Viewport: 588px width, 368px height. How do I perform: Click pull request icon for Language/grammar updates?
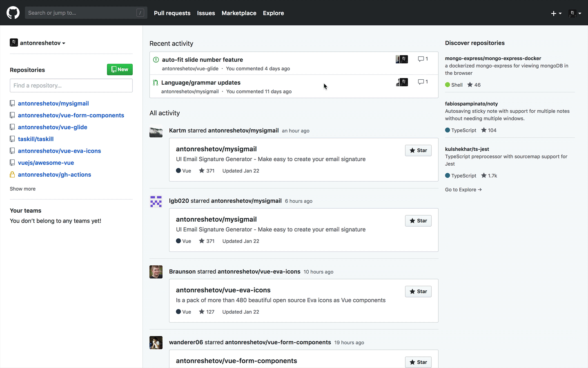coord(156,83)
